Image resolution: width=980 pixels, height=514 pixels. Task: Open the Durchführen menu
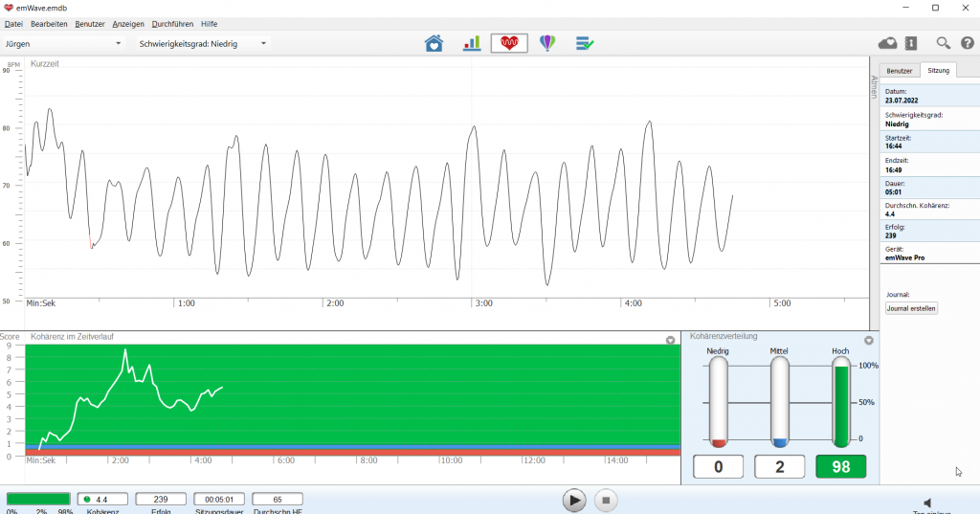pos(172,23)
